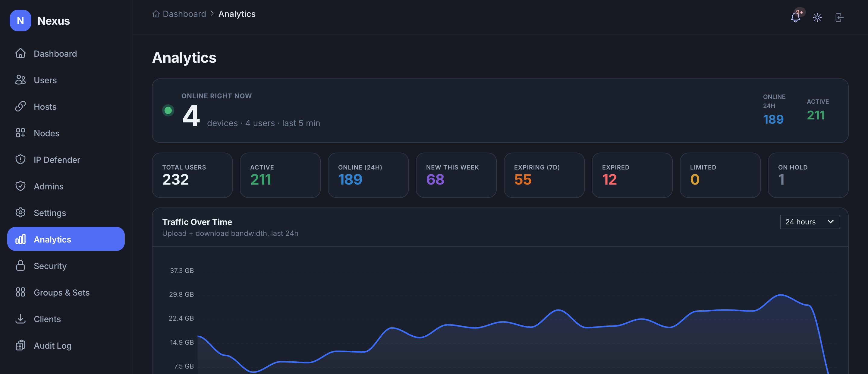Open the Hosts page
Image resolution: width=868 pixels, height=374 pixels.
tap(66, 106)
